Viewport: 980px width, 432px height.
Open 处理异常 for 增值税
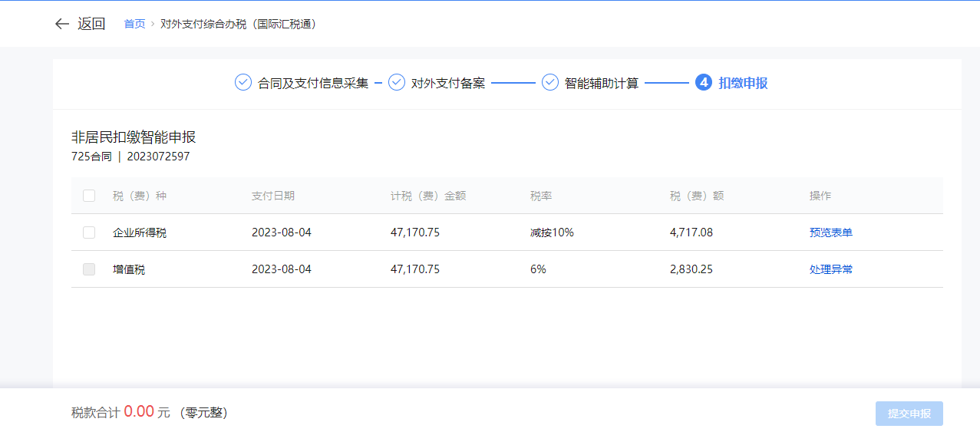coord(830,269)
